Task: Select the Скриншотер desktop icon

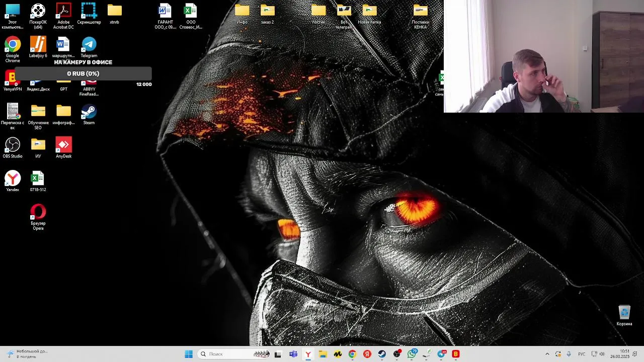Action: click(89, 13)
